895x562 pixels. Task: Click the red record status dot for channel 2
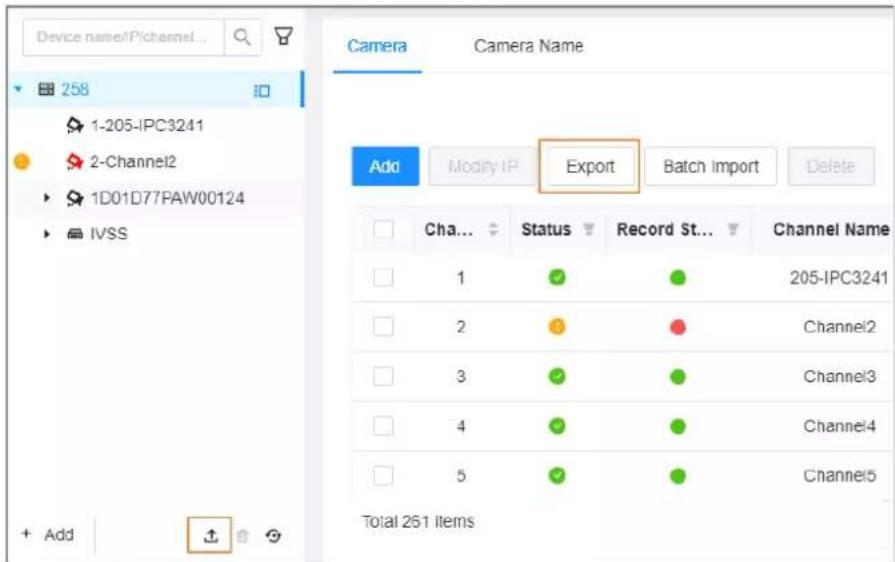[678, 328]
